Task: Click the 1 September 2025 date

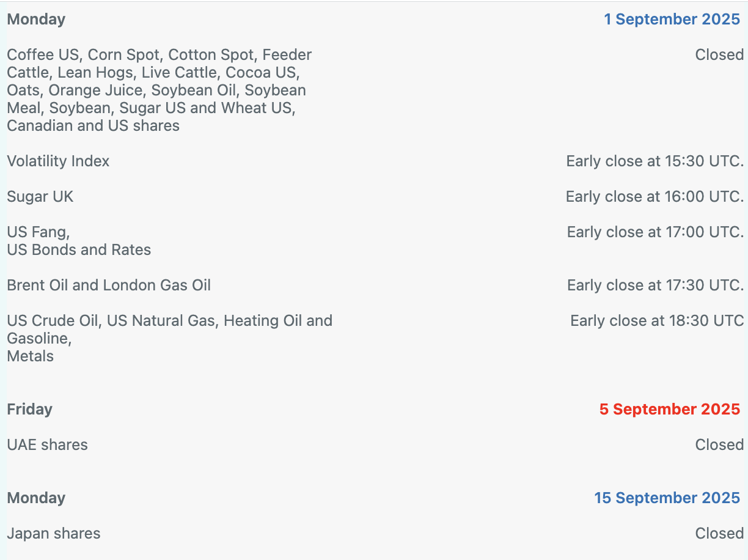Action: (672, 19)
